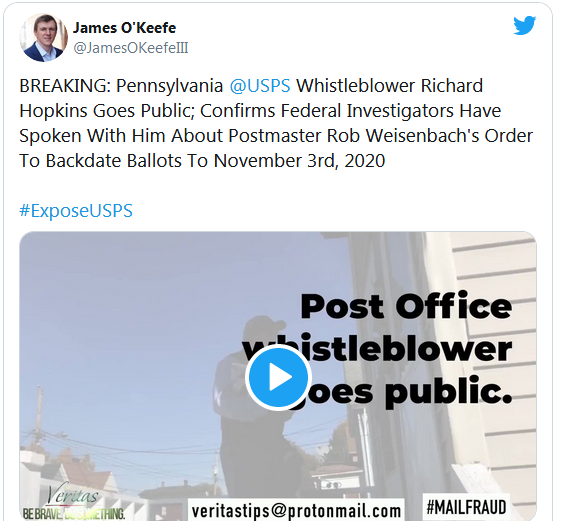This screenshot has width=579, height=521.
Task: Open the #ExposeUSPS hashtag
Action: pyautogui.click(x=76, y=211)
